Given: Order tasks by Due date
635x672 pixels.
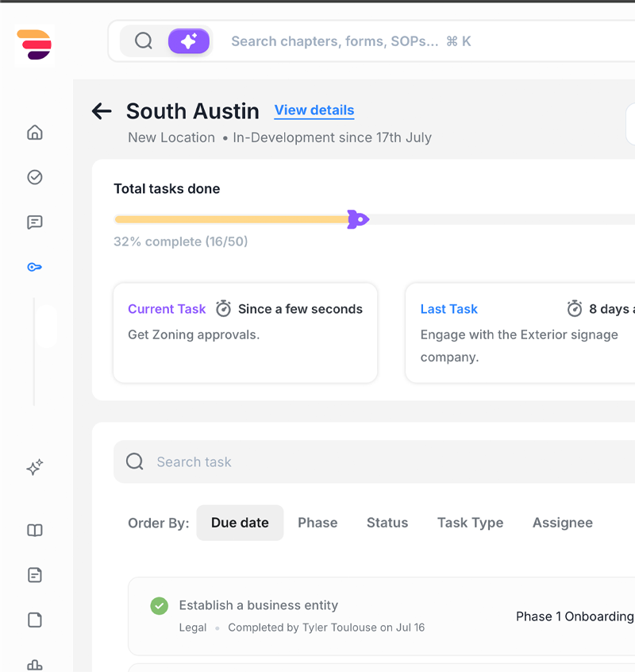Looking at the screenshot, I should point(240,523).
